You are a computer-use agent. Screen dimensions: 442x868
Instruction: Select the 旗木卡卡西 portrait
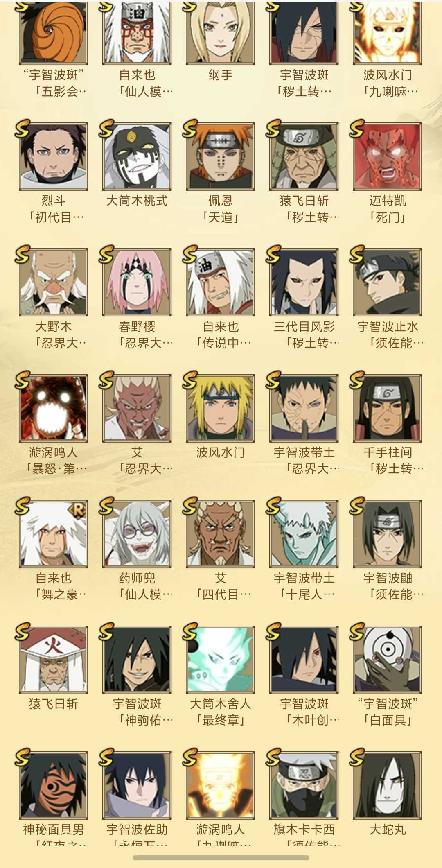pyautogui.click(x=304, y=785)
